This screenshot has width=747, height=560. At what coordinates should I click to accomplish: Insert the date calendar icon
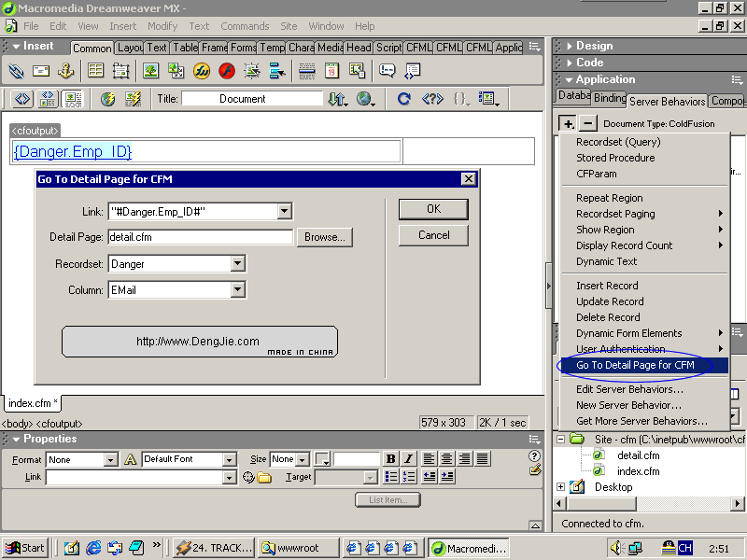[x=331, y=71]
